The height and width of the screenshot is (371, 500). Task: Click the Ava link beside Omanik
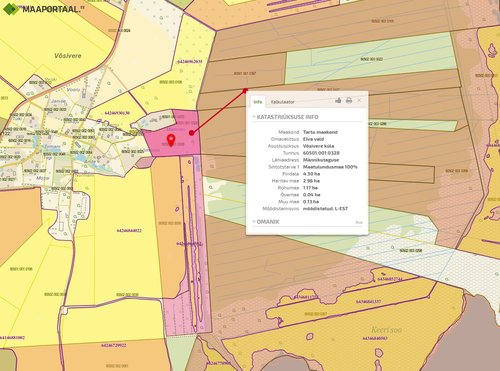tap(359, 222)
